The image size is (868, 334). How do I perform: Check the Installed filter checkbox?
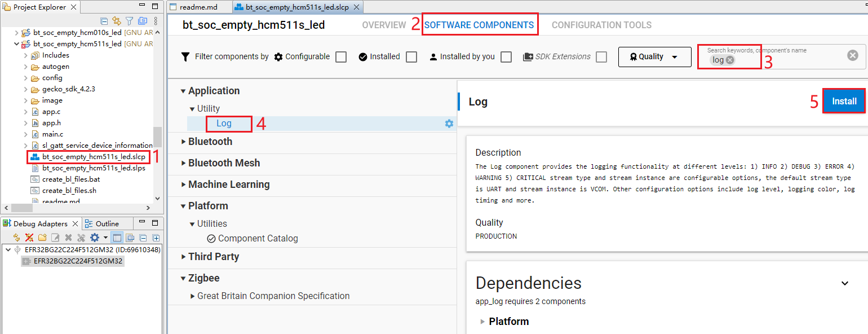(x=411, y=56)
